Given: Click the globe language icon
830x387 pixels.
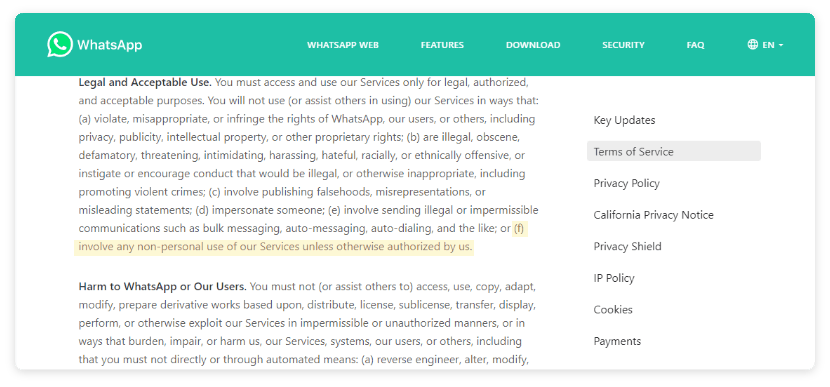Looking at the screenshot, I should [x=752, y=44].
